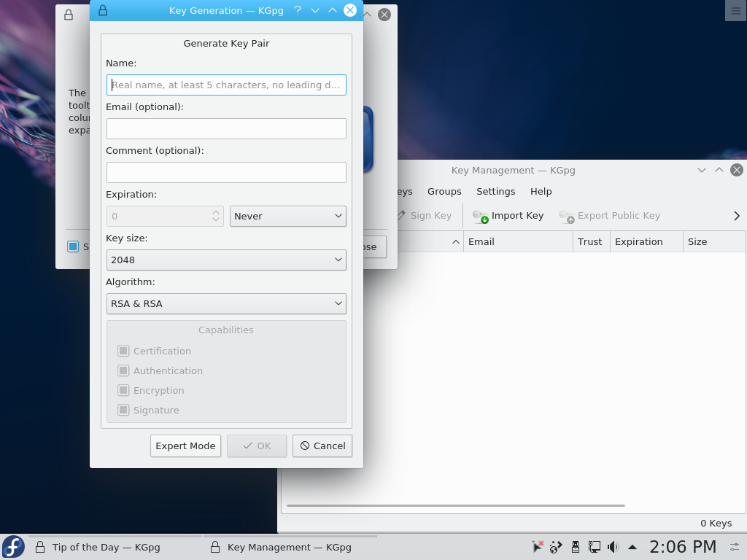Screen dimensions: 747x560
Task: Click the horizontal scrollbar in key list
Action: click(455, 506)
